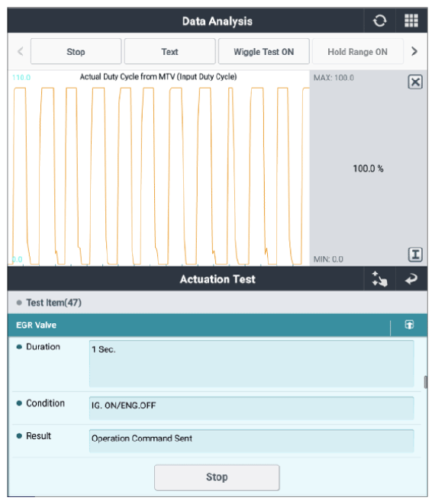Stop data recording in the top toolbar
Screen dimensions: 435x504
(x=76, y=51)
